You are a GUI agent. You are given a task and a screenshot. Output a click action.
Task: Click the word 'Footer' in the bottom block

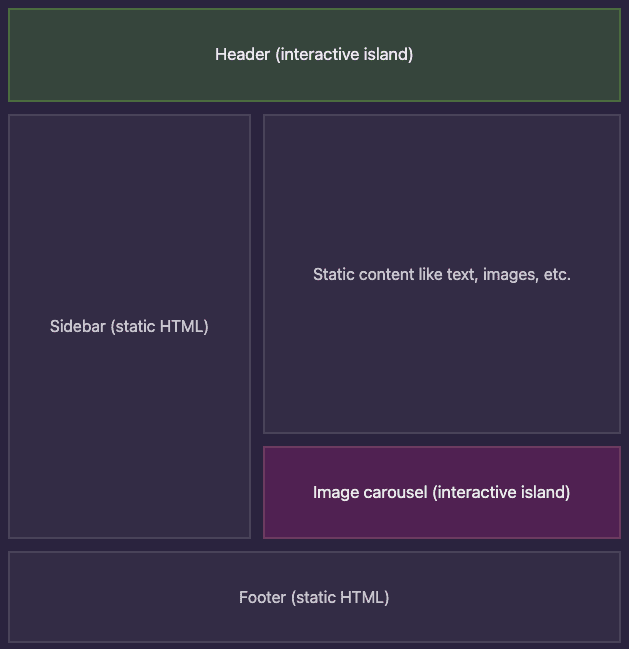[262, 597]
